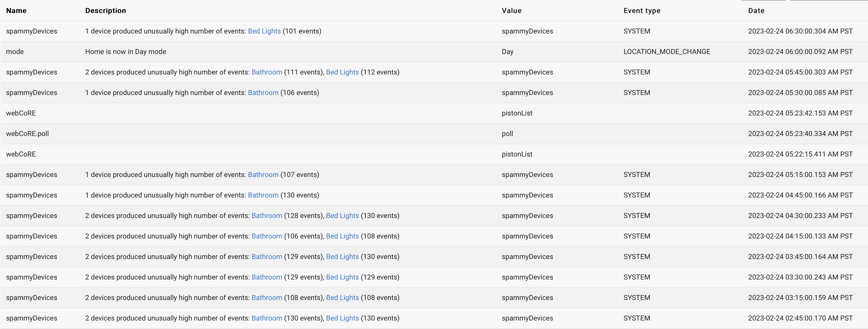Open Bathroom link in 05:15:00 row
Screen dimensions: 868x329
click(x=263, y=175)
